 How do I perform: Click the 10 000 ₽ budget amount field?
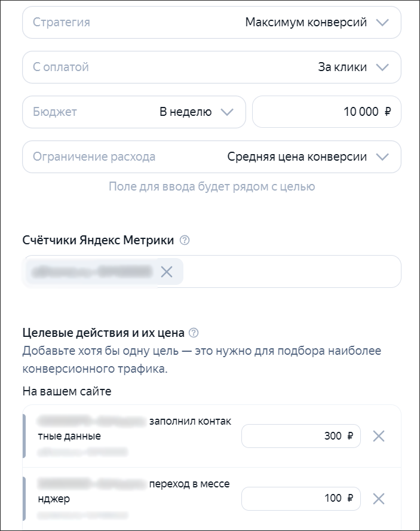326,111
